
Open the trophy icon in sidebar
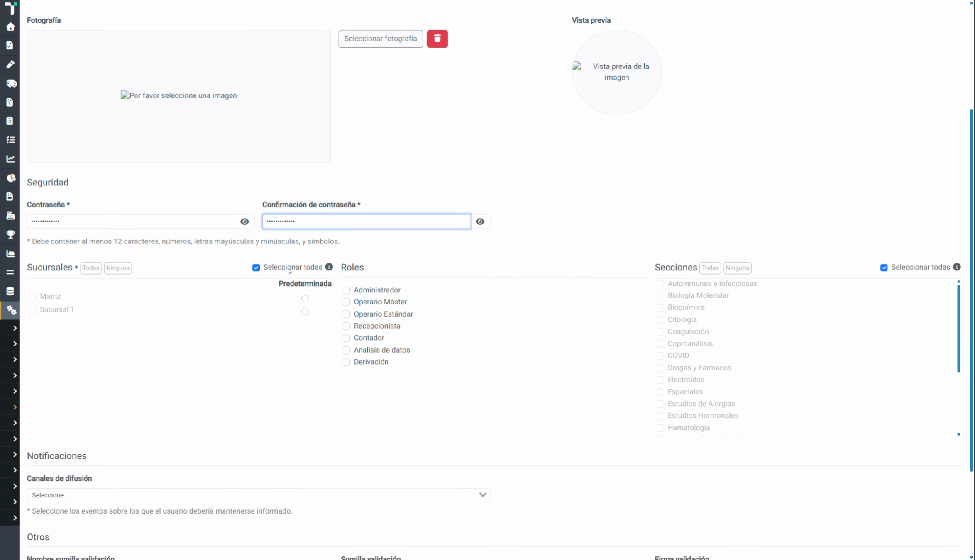tap(10, 234)
